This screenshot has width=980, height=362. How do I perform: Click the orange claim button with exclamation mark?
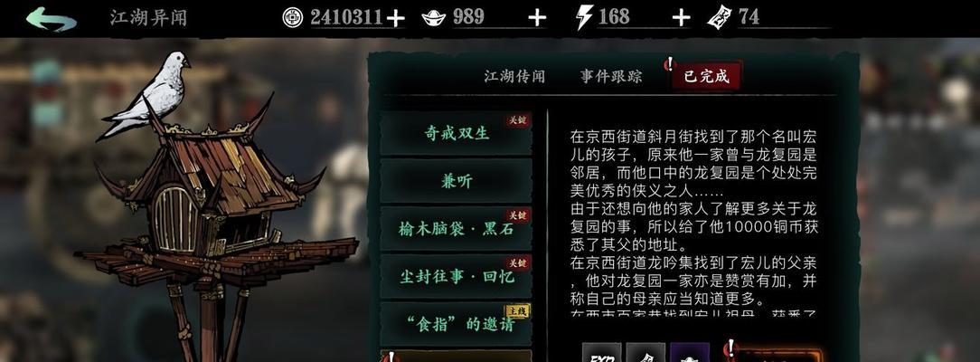point(772,354)
